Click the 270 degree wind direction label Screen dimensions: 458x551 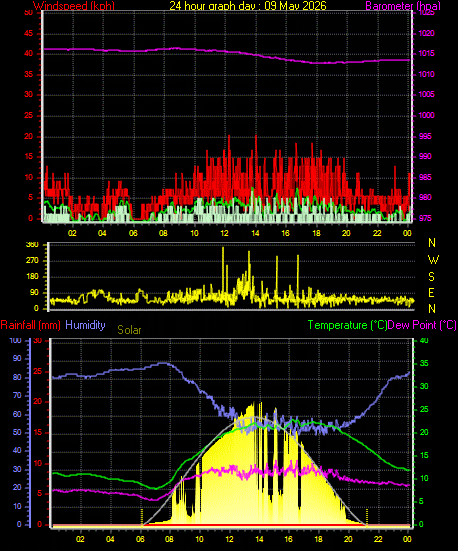pos(32,261)
